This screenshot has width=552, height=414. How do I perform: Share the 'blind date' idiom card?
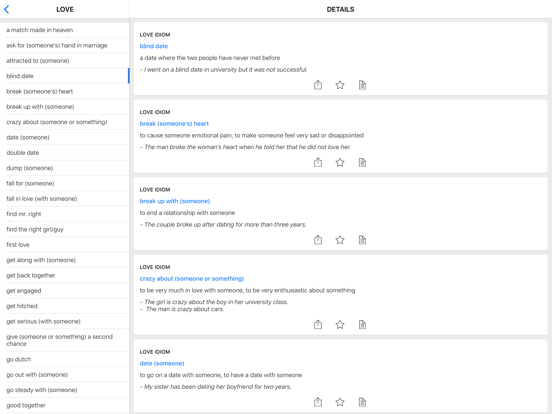pos(318,85)
